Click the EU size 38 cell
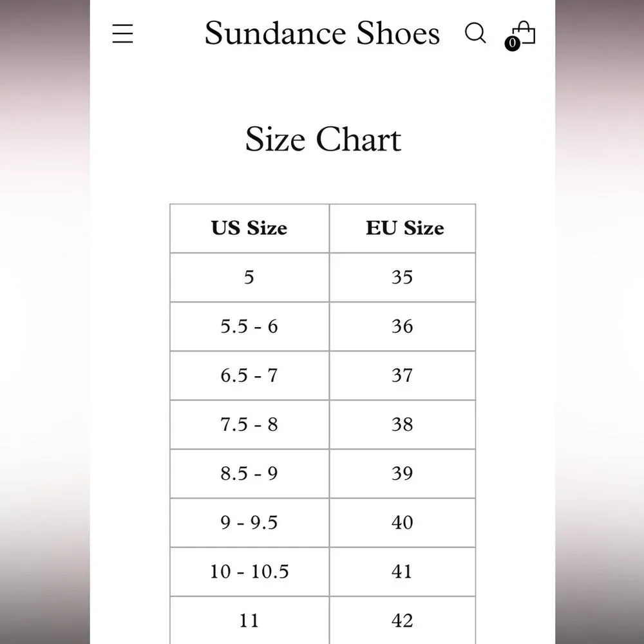 coord(402,424)
